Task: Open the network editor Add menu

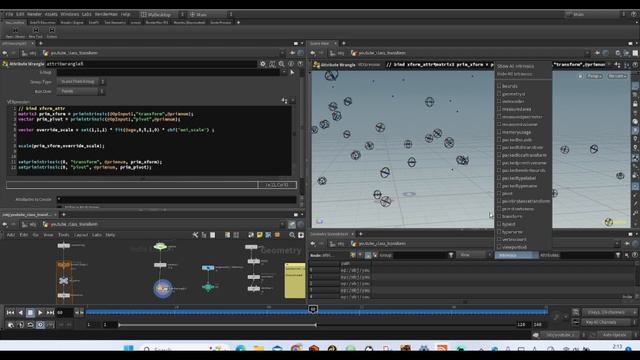Action: [11, 235]
